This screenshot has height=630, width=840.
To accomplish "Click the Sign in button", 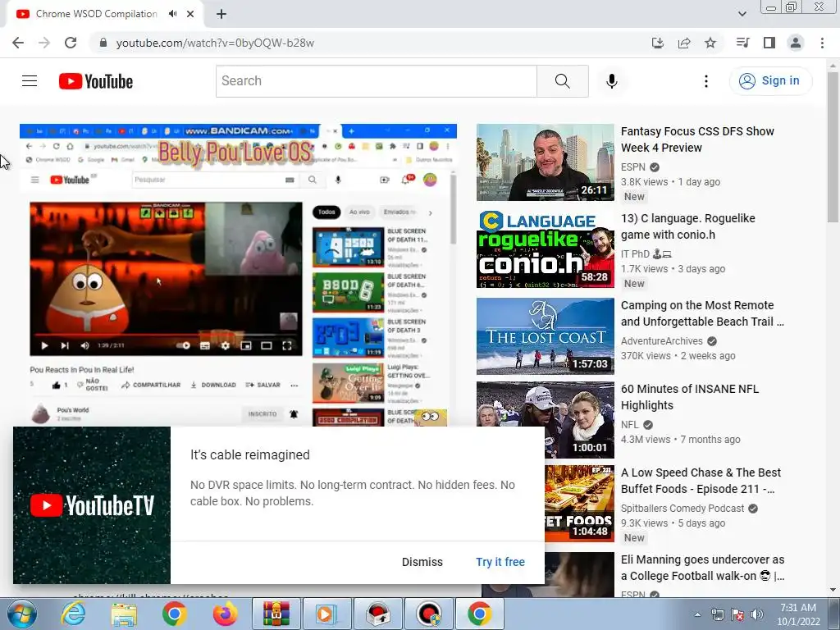I will pyautogui.click(x=769, y=81).
